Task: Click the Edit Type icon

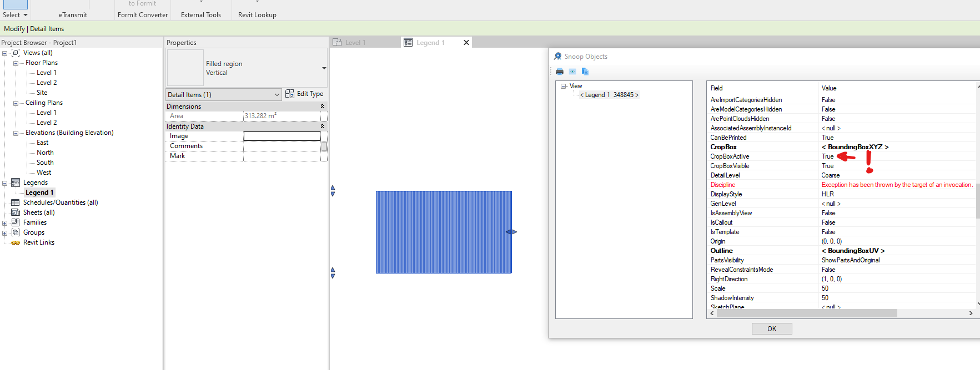Action: pyautogui.click(x=290, y=94)
